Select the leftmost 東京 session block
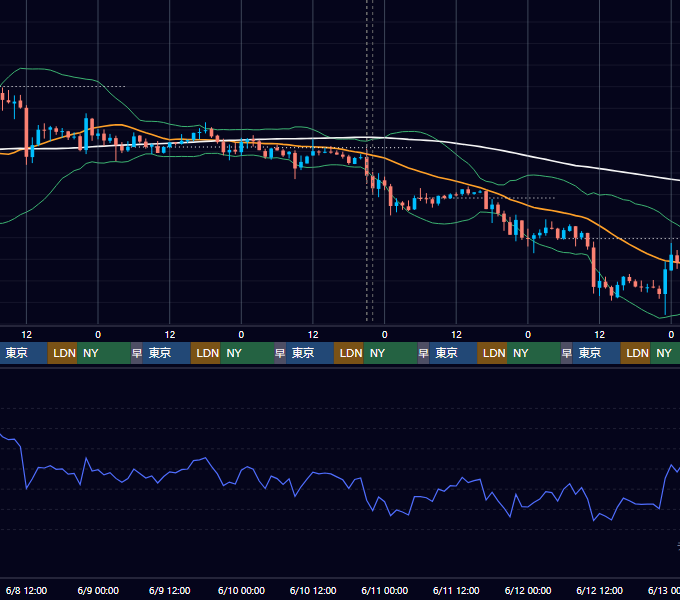This screenshot has width=680, height=600. pos(23,353)
